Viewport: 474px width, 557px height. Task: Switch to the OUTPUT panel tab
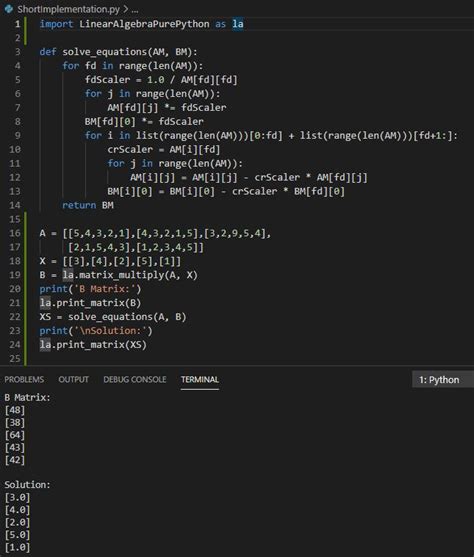74,379
